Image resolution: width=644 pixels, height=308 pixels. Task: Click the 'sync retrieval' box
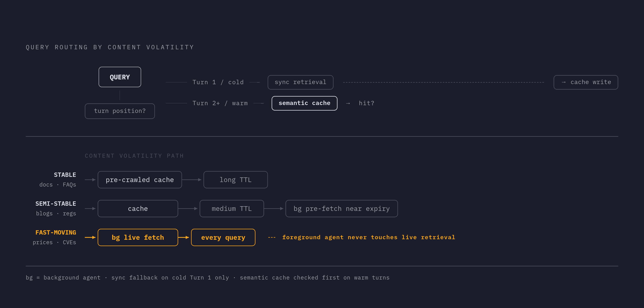pyautogui.click(x=300, y=82)
